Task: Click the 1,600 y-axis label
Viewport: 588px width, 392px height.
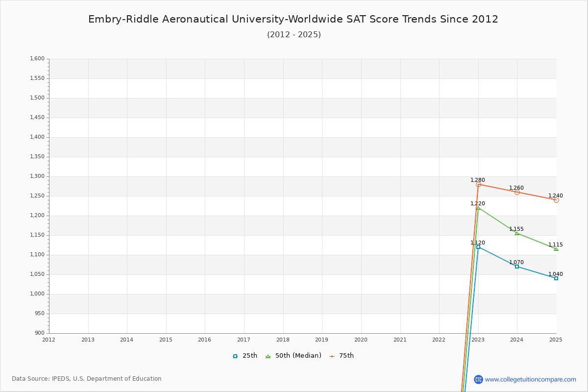Action: click(37, 59)
